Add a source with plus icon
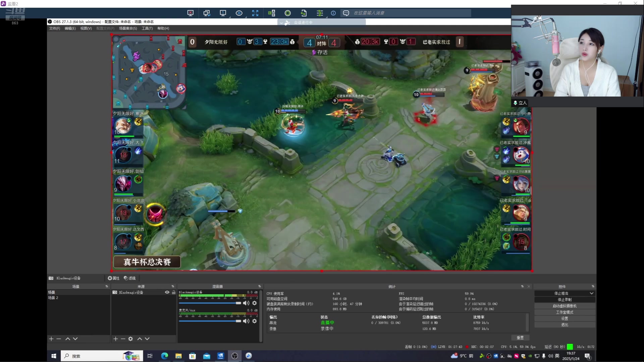644x362 pixels. 116,339
